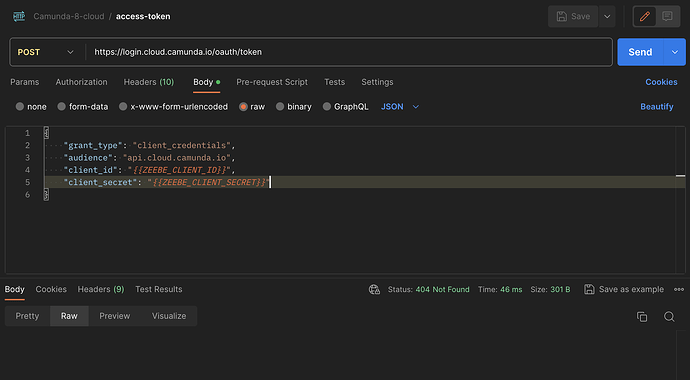The width and height of the screenshot is (690, 380).
Task: Open the comments icon
Action: 667,16
